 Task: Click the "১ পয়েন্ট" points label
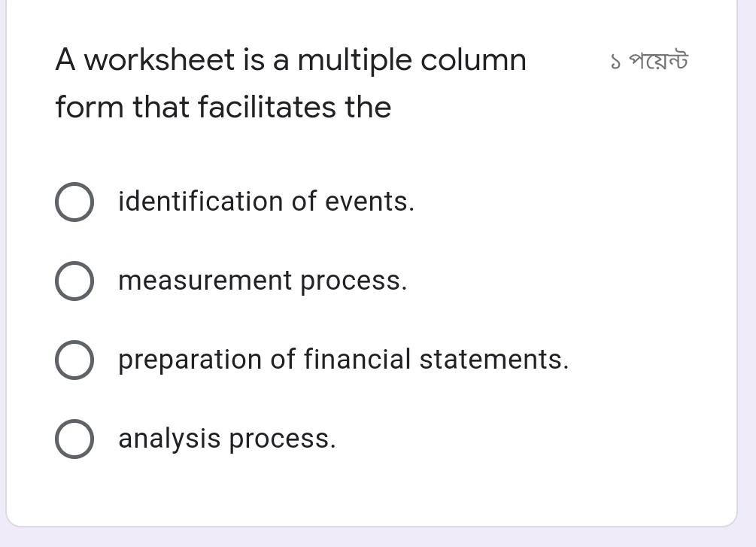tap(648, 59)
